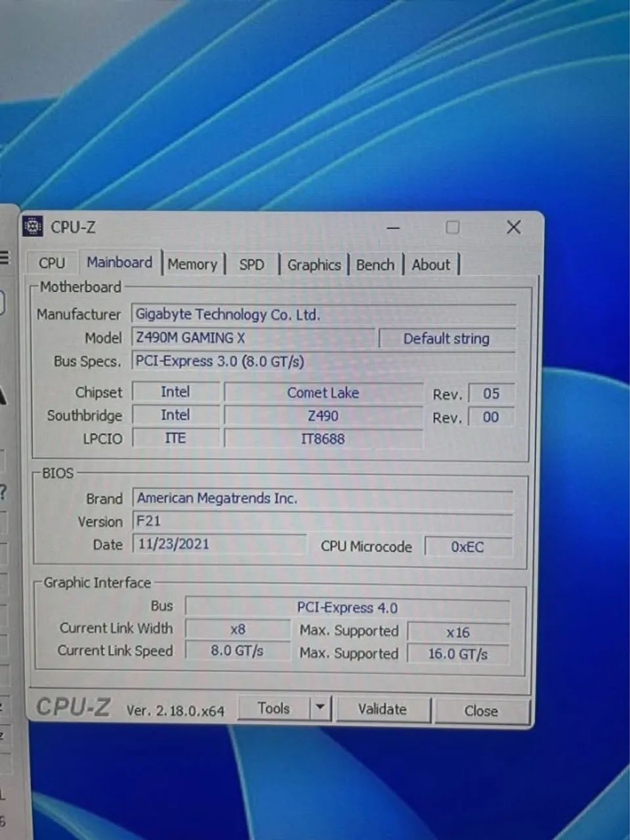The height and width of the screenshot is (840, 630).
Task: Click the Southbridge vendor Intel field
Action: pyautogui.click(x=176, y=415)
